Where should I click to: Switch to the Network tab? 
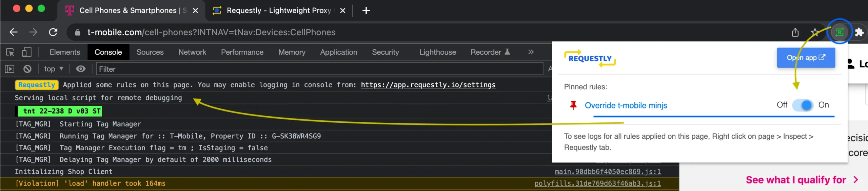[192, 52]
